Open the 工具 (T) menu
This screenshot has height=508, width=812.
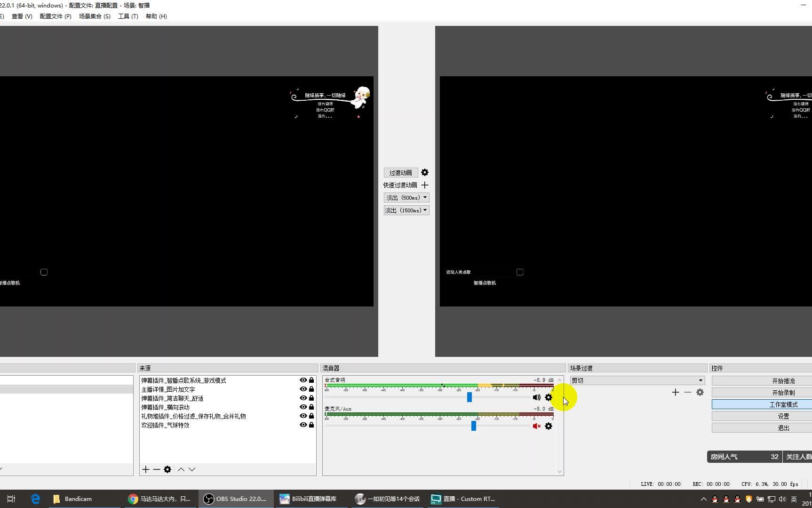click(x=128, y=16)
